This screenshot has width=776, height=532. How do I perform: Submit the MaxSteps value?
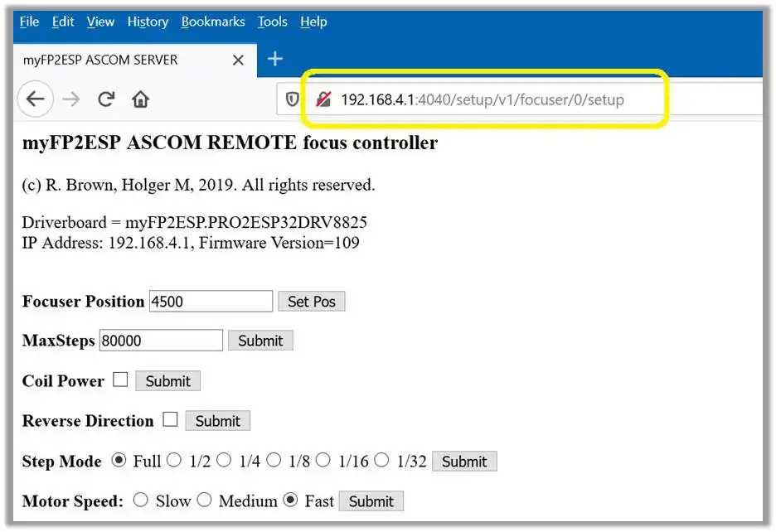260,341
